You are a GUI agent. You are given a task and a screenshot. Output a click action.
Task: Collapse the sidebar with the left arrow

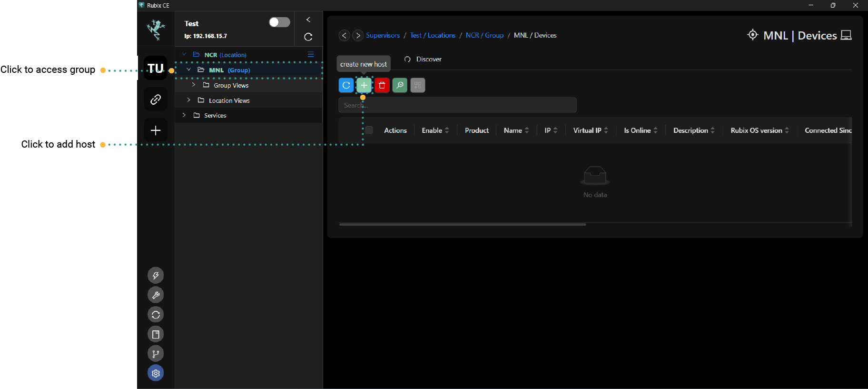coord(308,20)
